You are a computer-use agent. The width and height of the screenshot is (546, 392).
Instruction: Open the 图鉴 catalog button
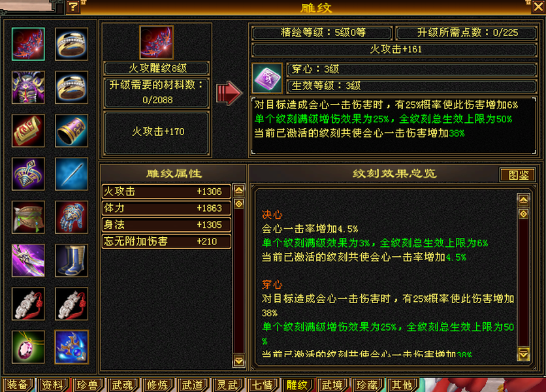point(518,174)
